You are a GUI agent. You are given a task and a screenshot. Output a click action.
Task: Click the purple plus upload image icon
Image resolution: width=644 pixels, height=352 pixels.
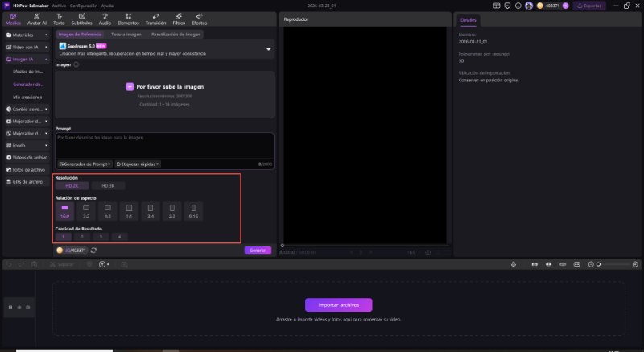(x=130, y=87)
